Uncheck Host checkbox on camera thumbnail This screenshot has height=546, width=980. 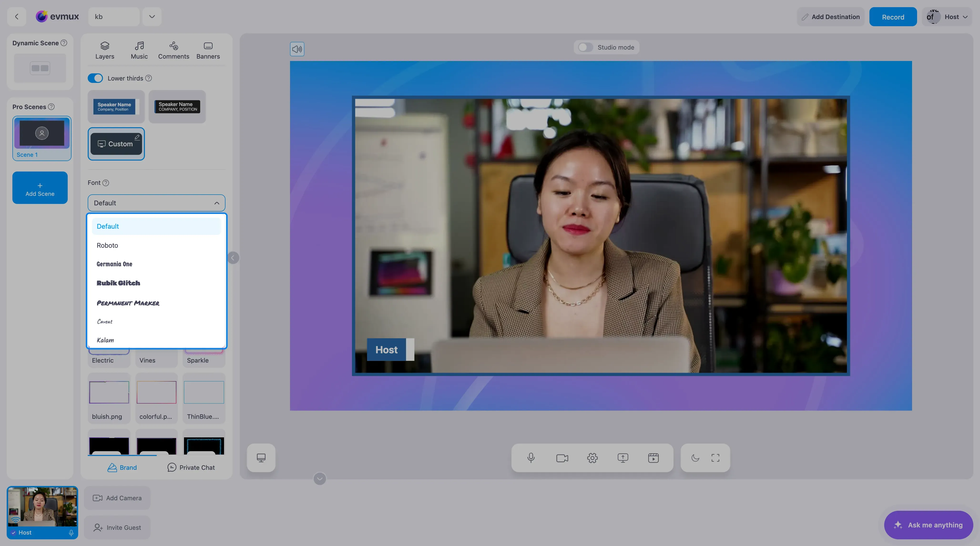coord(14,533)
